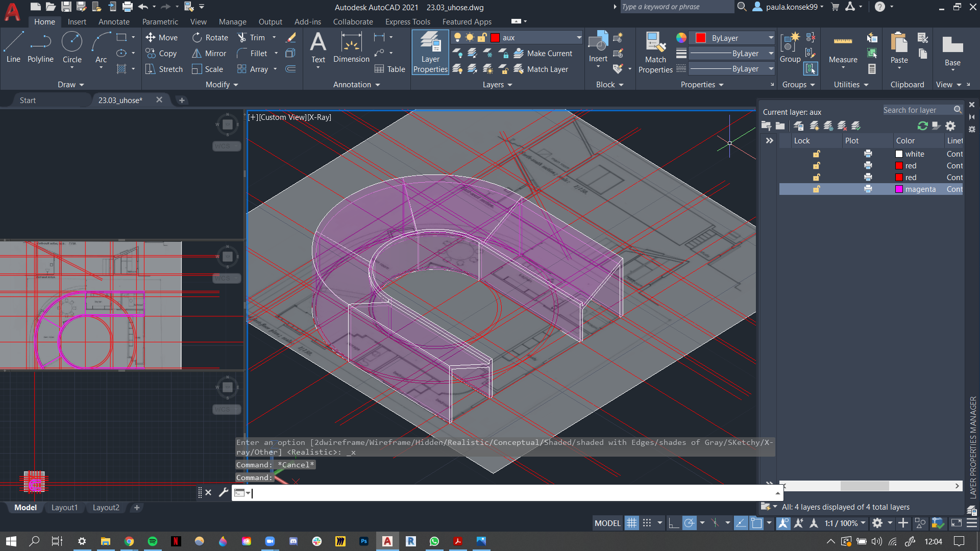Select the Polyline tool
Screen dimensions: 980x551
pos(40,47)
